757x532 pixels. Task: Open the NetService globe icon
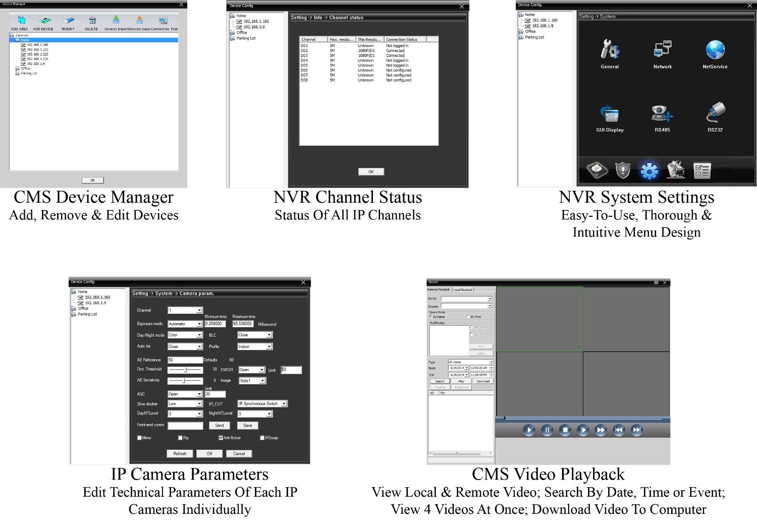(x=715, y=49)
